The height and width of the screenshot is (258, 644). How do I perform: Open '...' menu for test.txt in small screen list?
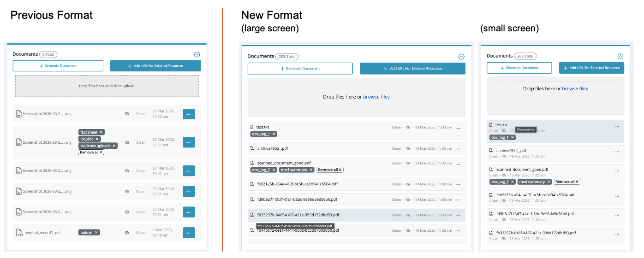pos(617,126)
